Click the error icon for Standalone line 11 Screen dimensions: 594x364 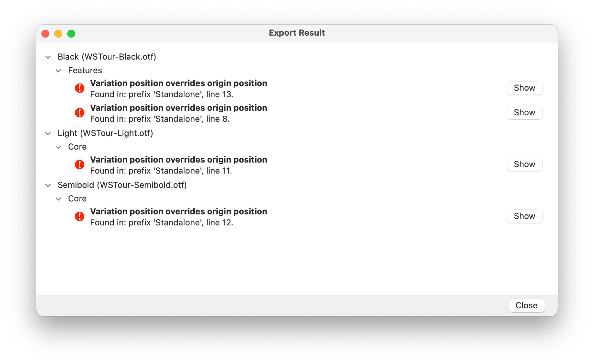(80, 165)
